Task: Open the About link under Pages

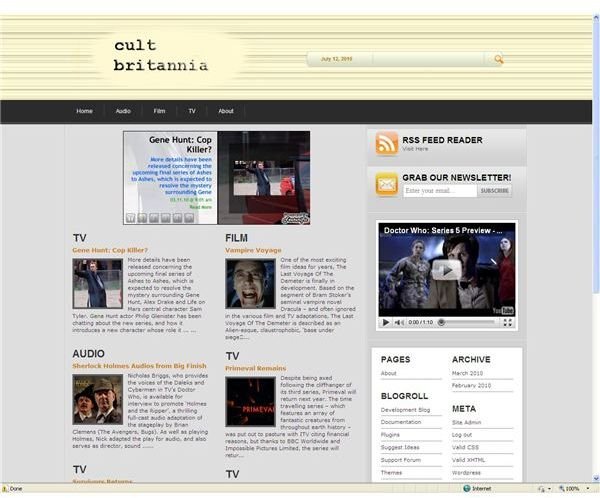Action: (388, 373)
